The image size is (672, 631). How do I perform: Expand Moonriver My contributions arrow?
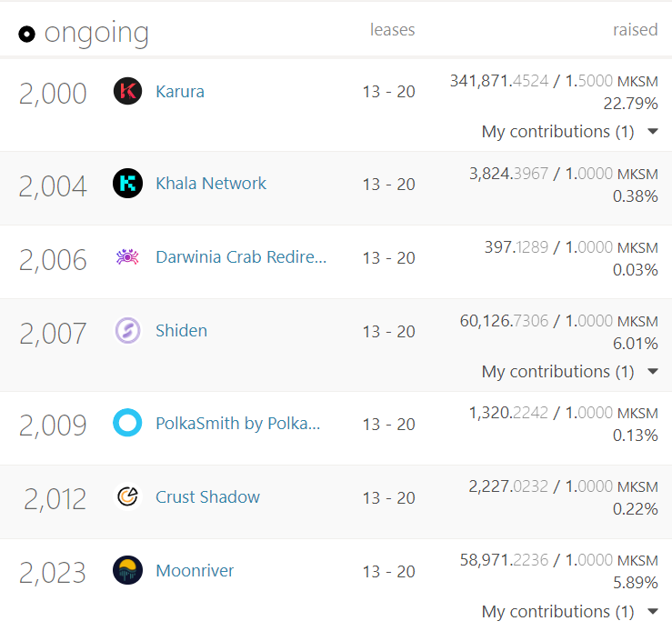tap(653, 611)
